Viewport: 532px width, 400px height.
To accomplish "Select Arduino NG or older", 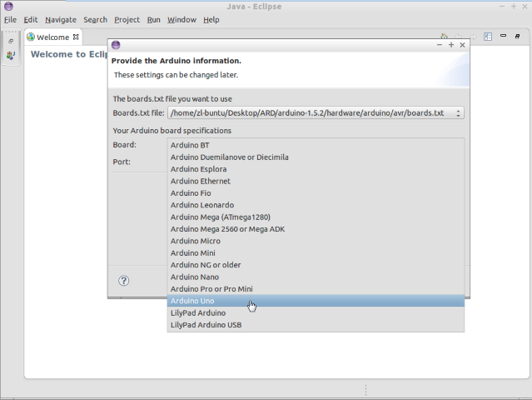I will (316, 265).
